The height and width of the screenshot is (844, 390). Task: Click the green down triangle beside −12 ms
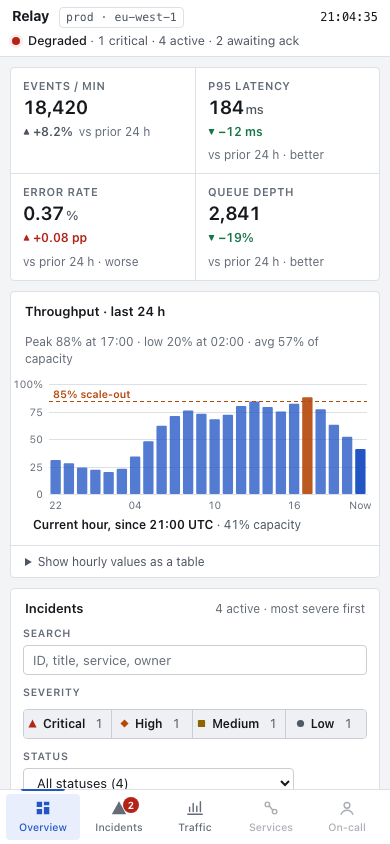pos(211,132)
